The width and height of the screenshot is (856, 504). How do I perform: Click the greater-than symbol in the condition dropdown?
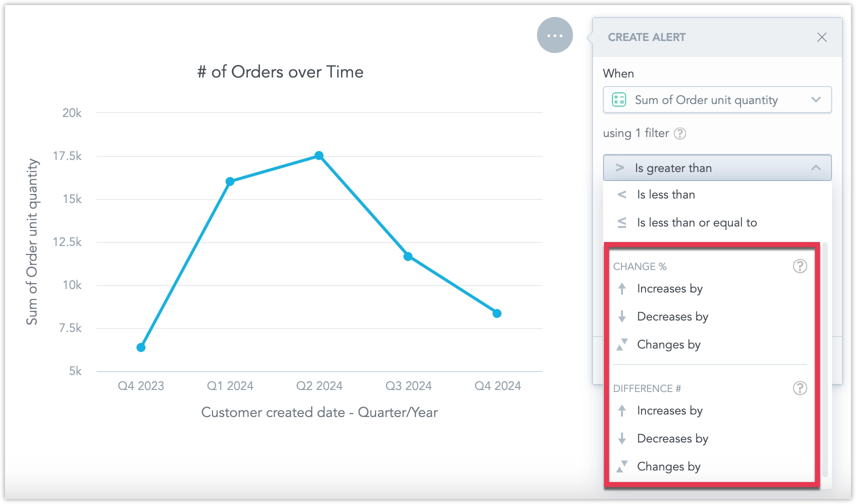[x=619, y=168]
